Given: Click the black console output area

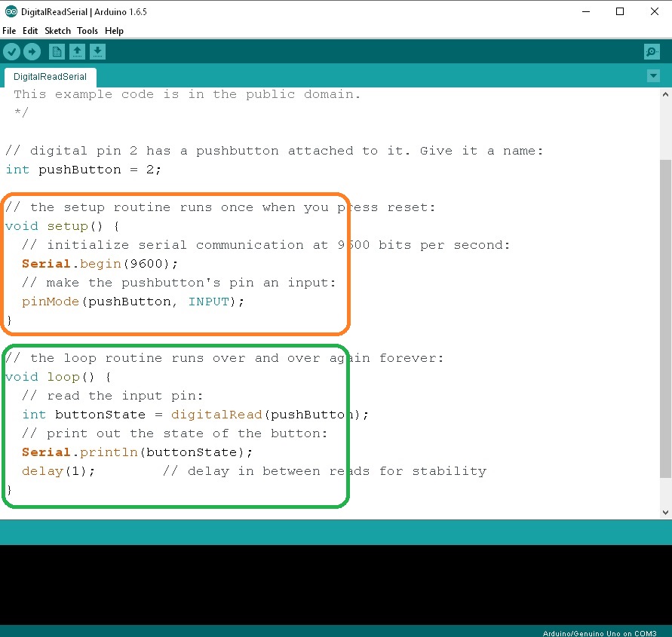Looking at the screenshot, I should click(x=336, y=585).
